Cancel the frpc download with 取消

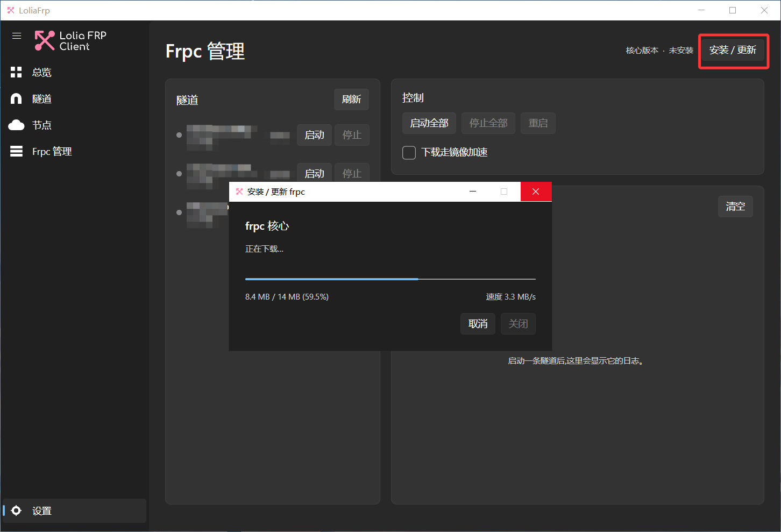coord(478,324)
